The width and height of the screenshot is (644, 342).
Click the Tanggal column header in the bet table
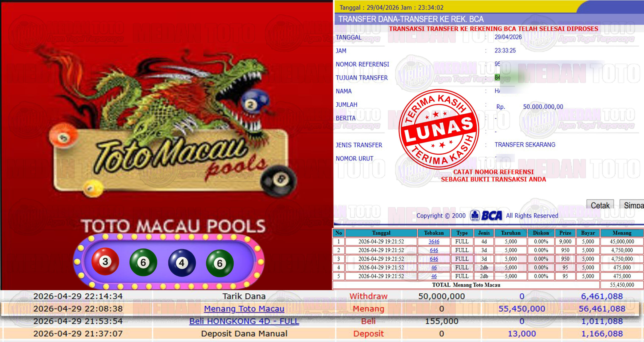[x=381, y=233]
